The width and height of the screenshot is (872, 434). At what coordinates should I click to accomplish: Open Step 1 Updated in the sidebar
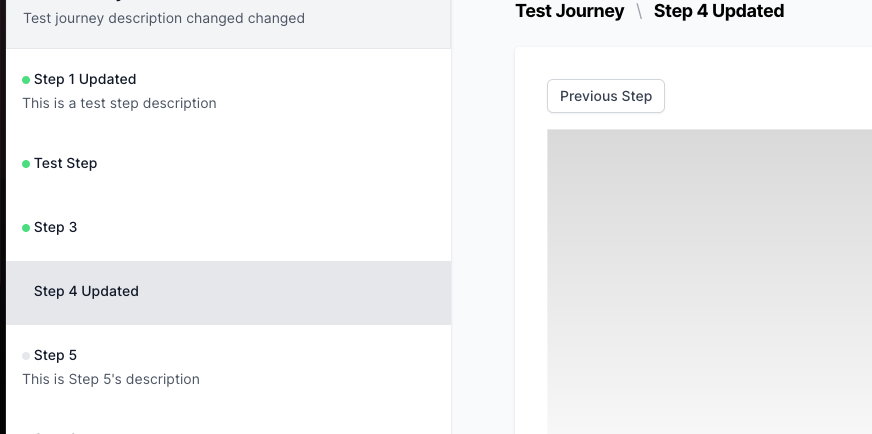(x=85, y=79)
